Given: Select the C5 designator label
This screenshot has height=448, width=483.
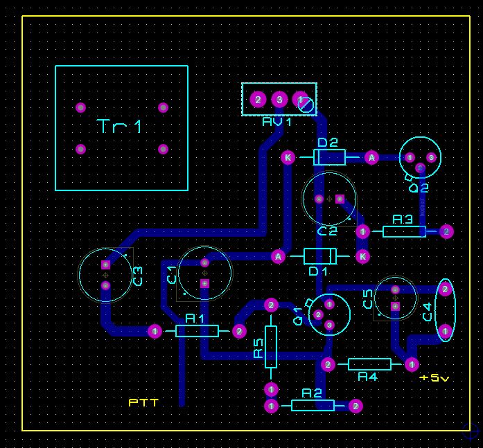Looking at the screenshot, I should (x=368, y=298).
